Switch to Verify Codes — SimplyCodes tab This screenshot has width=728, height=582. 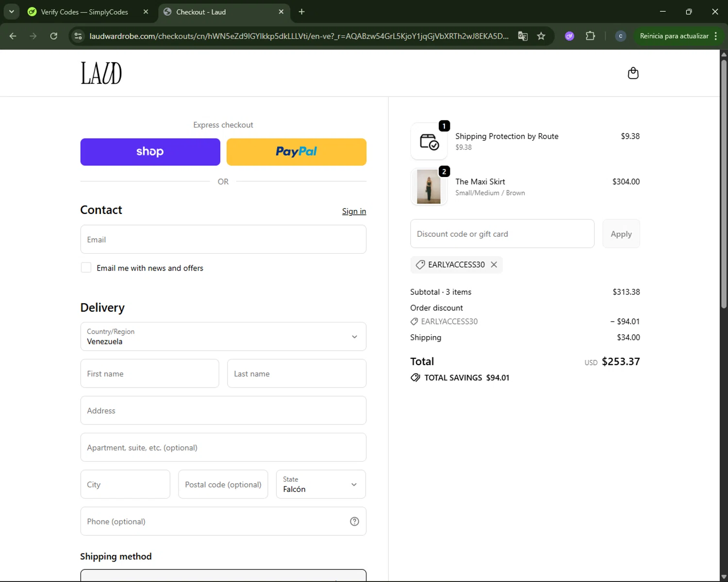tap(84, 12)
